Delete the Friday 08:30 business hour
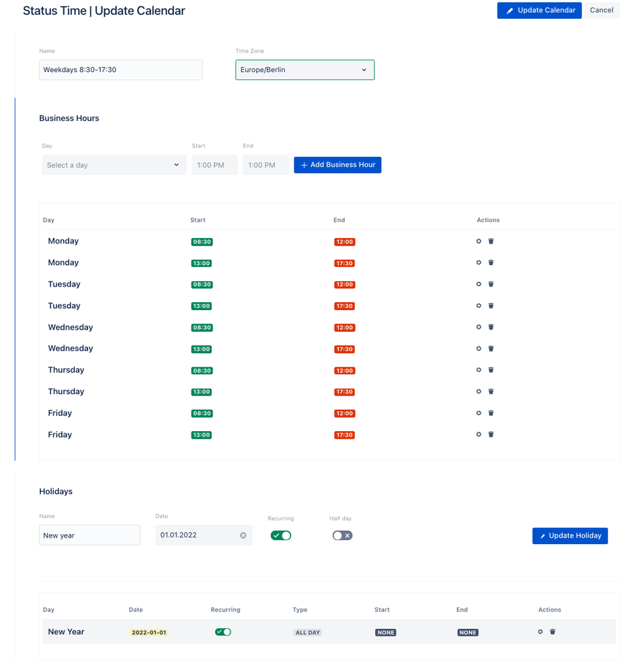The width and height of the screenshot is (638, 672). pyautogui.click(x=491, y=413)
